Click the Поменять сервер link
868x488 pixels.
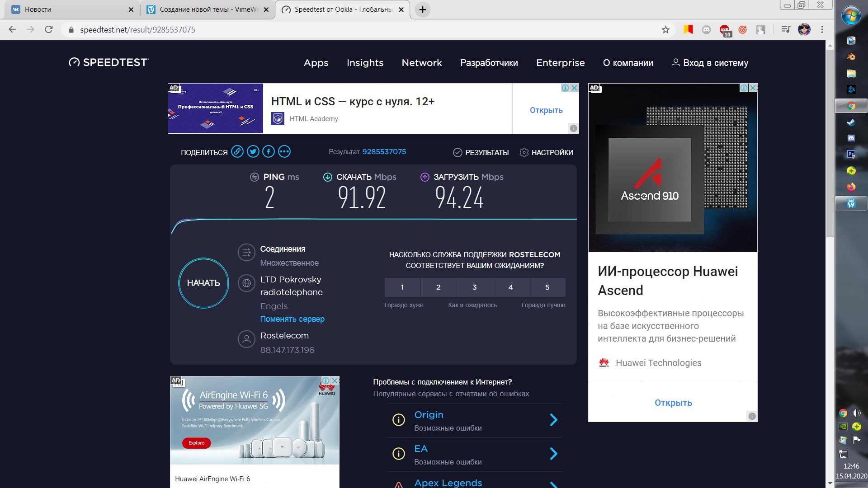pos(292,319)
